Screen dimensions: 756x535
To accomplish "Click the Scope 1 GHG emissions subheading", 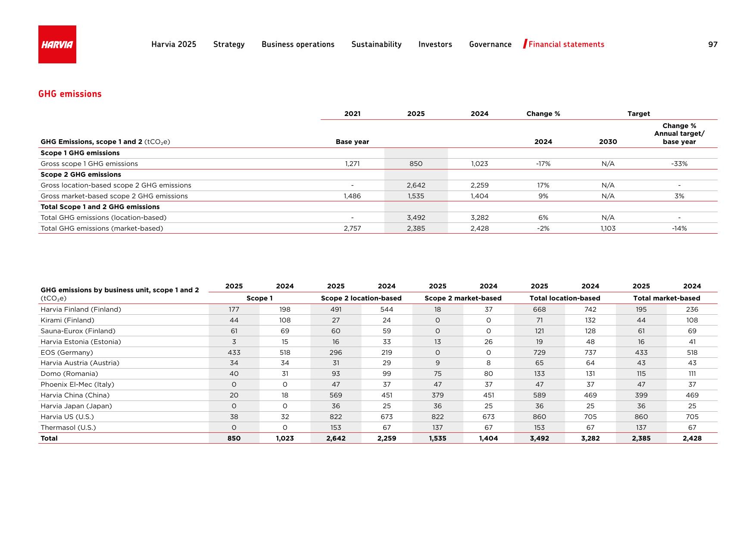I will [80, 153].
